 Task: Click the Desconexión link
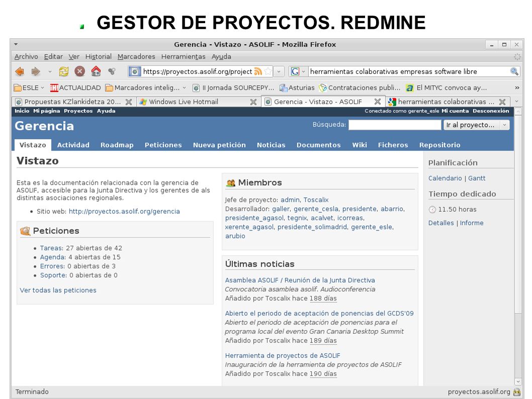pos(491,111)
